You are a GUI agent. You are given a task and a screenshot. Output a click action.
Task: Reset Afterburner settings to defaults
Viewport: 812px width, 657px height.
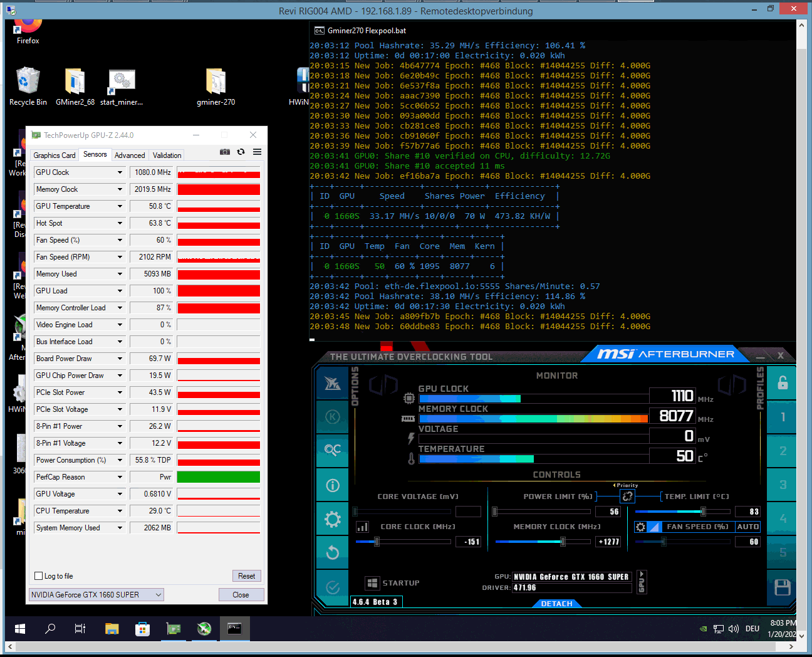[x=333, y=552]
